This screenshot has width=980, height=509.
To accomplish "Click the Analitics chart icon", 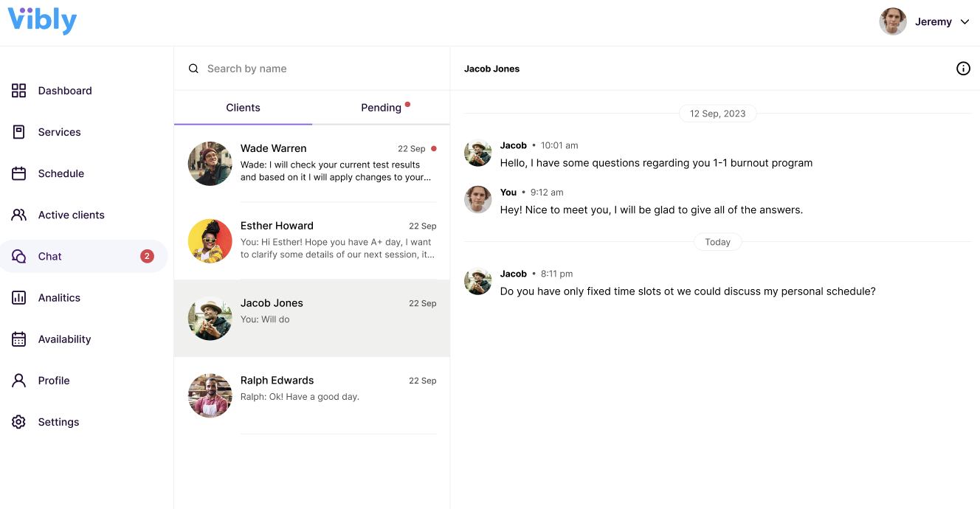I will click(x=19, y=298).
